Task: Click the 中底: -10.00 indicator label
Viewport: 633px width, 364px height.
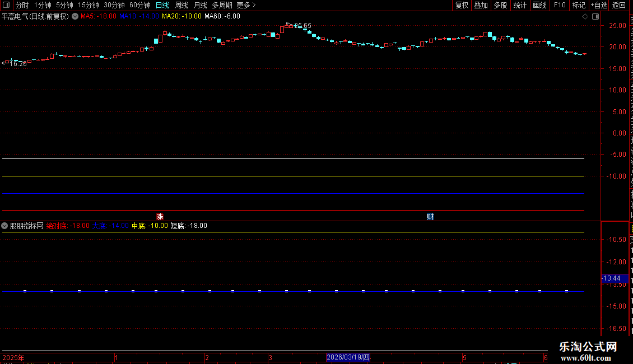Action: pyautogui.click(x=150, y=226)
